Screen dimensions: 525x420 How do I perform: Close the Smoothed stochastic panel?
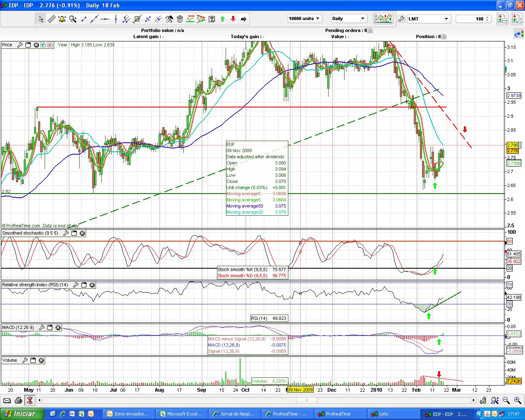click(82, 233)
